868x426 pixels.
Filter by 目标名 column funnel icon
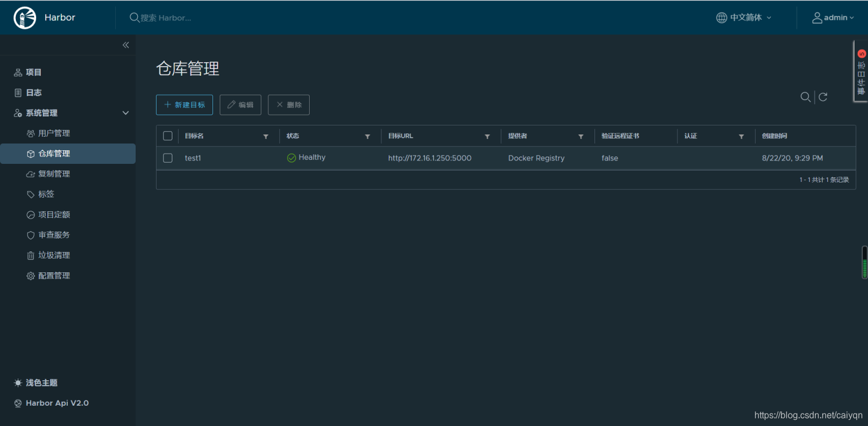tap(266, 137)
